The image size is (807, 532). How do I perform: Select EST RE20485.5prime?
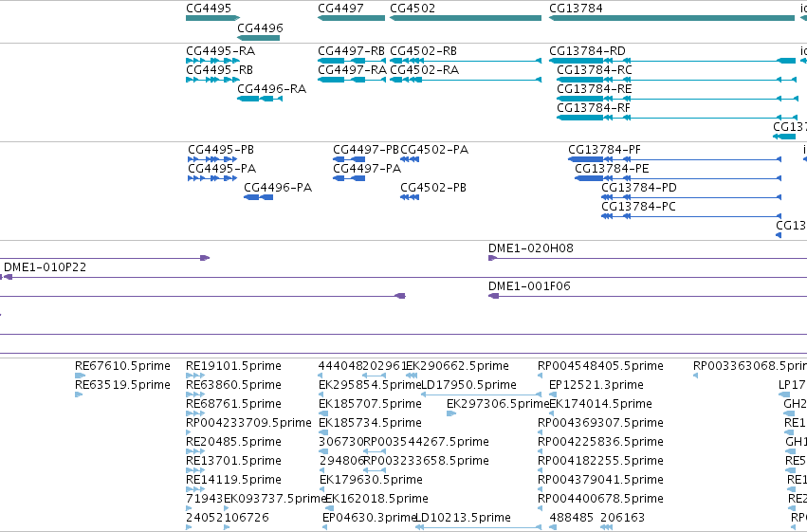[x=195, y=451]
